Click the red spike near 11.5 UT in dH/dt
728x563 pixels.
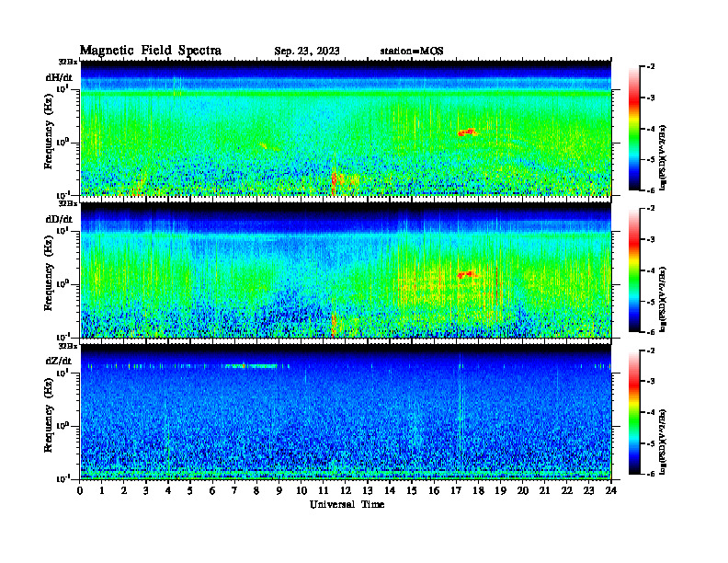tap(334, 183)
